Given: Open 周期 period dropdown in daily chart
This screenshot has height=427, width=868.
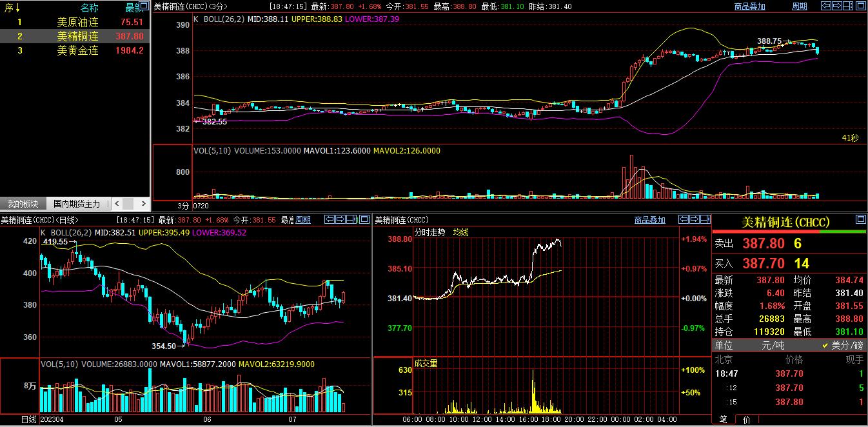Looking at the screenshot, I should point(303,220).
